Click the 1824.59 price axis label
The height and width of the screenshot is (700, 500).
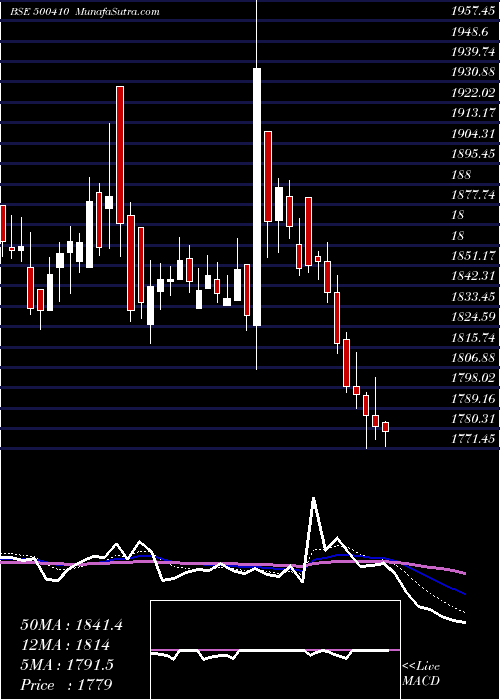coord(473,317)
